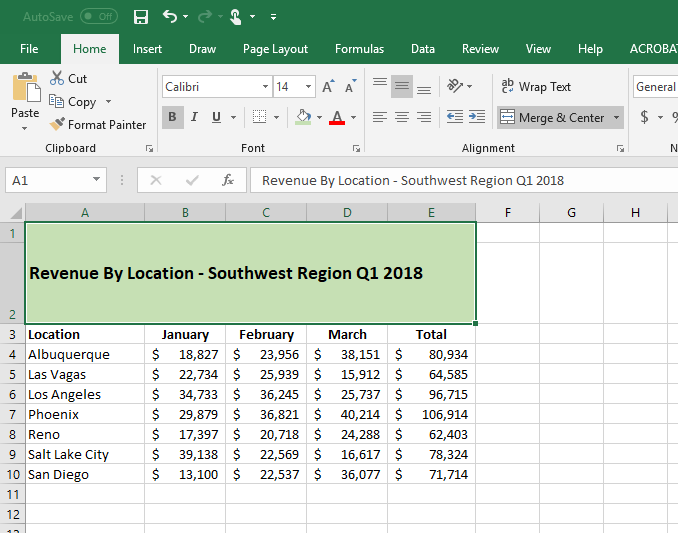678x533 pixels.
Task: Switch to the Page Layout tab
Action: [x=275, y=49]
